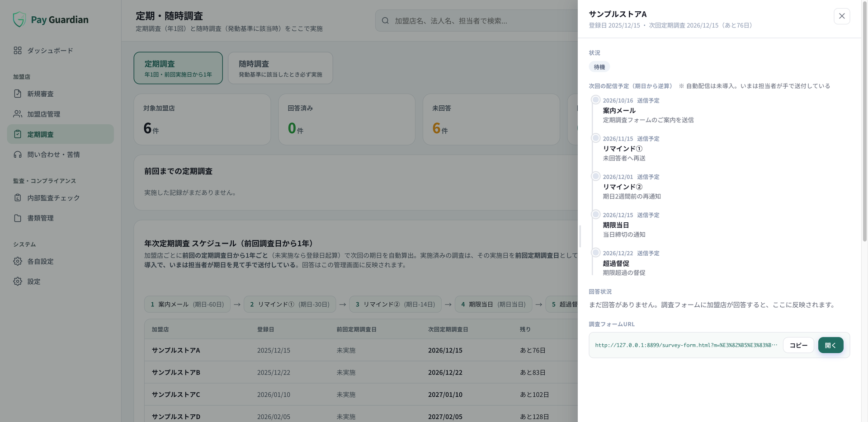Click the search magnifier icon
868x422 pixels.
(x=385, y=21)
